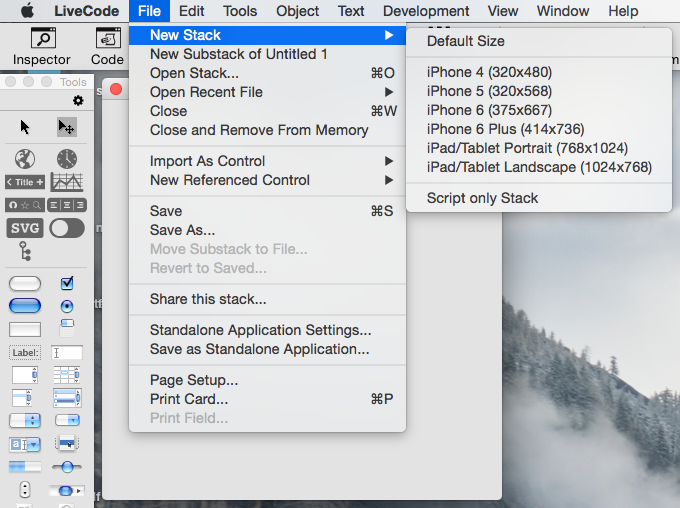Select the text entry field control

(x=67, y=353)
